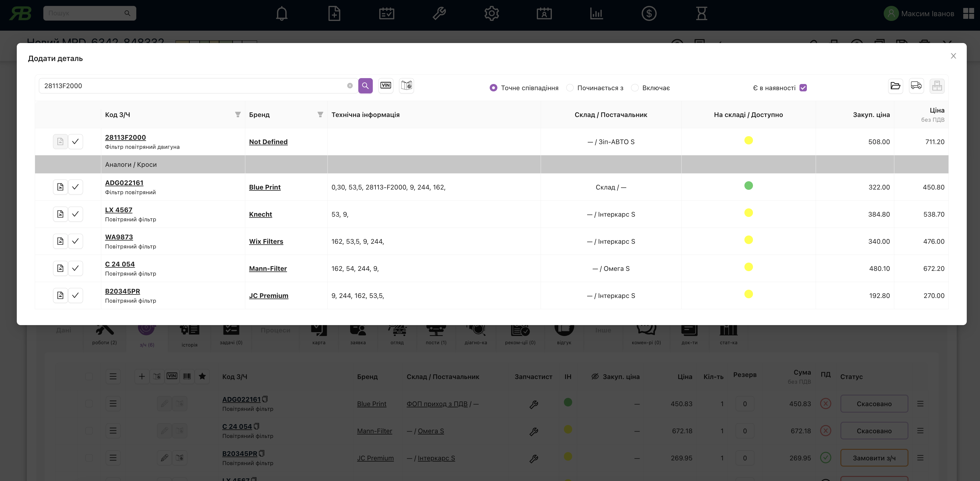The image size is (980, 481).
Task: Click green availability dot for ADG022161
Action: 748,186
